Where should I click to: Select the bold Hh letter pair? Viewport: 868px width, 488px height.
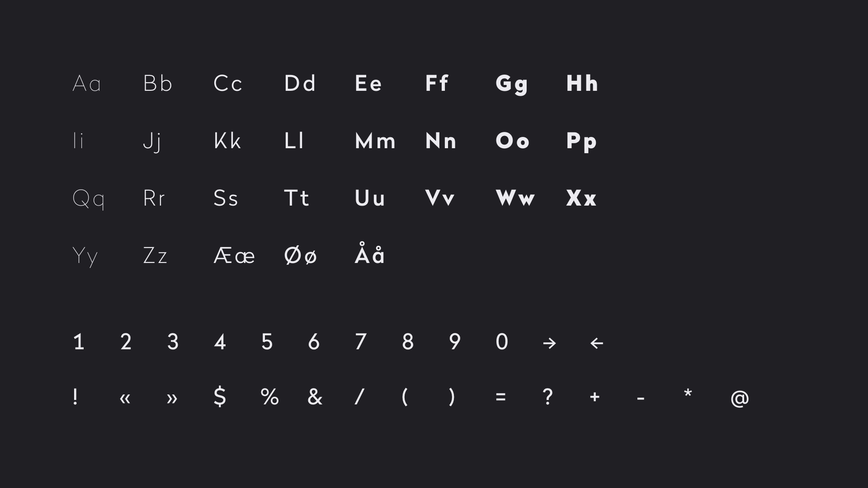(x=582, y=84)
